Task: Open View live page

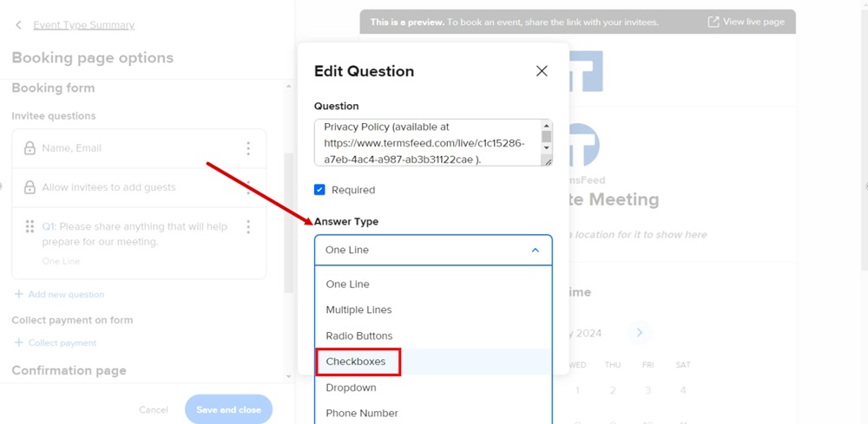Action: pyautogui.click(x=746, y=22)
